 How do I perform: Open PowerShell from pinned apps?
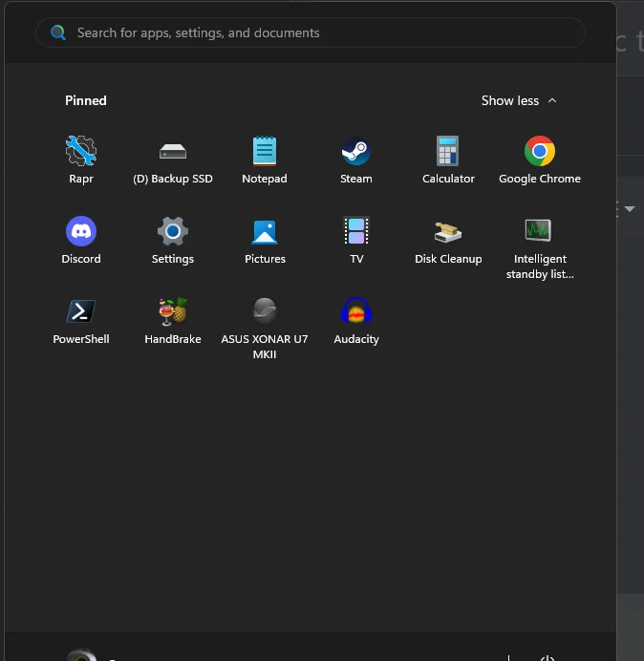pyautogui.click(x=81, y=321)
